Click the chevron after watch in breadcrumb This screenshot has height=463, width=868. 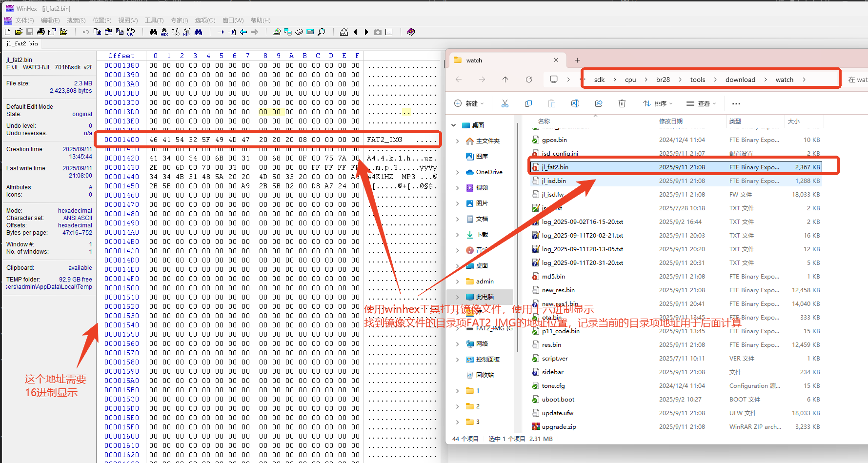(804, 80)
